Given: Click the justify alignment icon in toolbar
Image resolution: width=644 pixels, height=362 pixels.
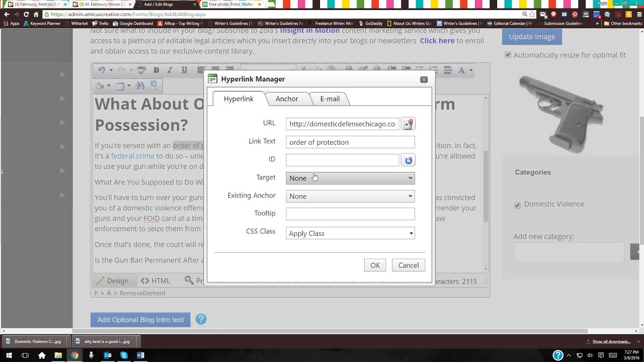Looking at the screenshot, I should pyautogui.click(x=447, y=70).
